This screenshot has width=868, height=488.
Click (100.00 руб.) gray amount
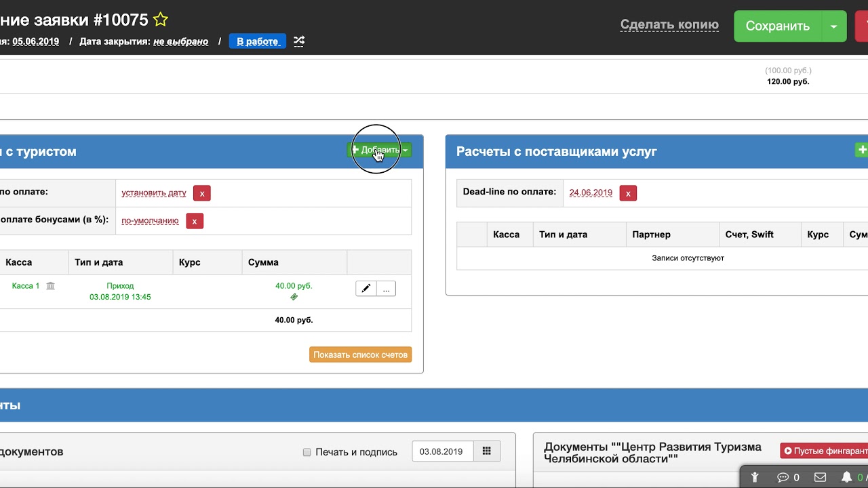(x=788, y=70)
